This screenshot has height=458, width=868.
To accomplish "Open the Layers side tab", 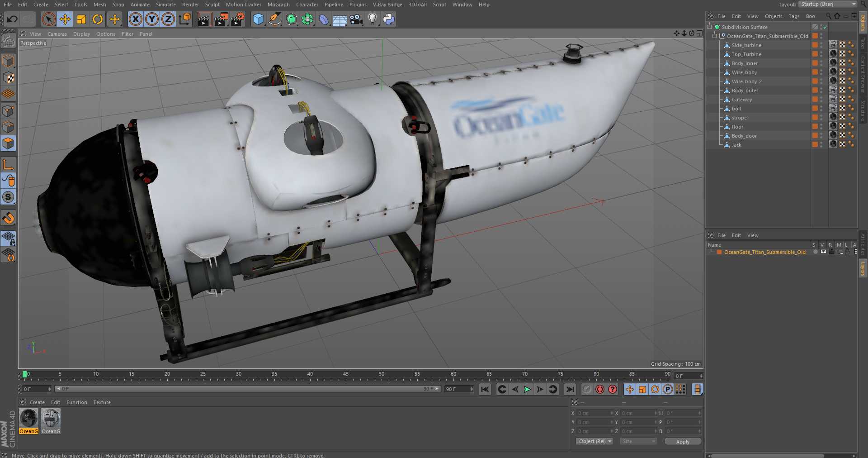I will point(863,268).
